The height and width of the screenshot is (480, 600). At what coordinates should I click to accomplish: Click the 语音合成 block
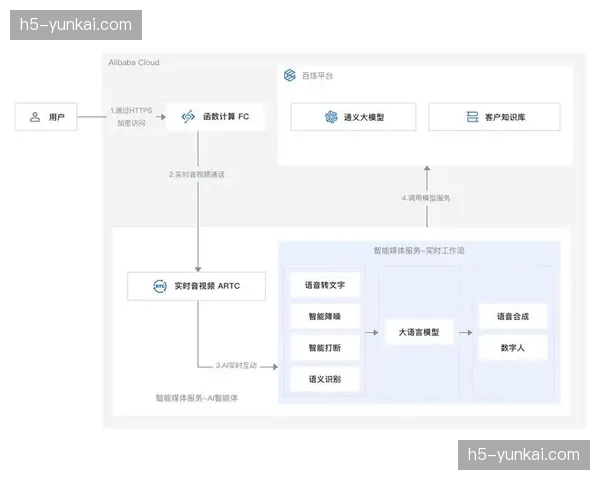(513, 316)
